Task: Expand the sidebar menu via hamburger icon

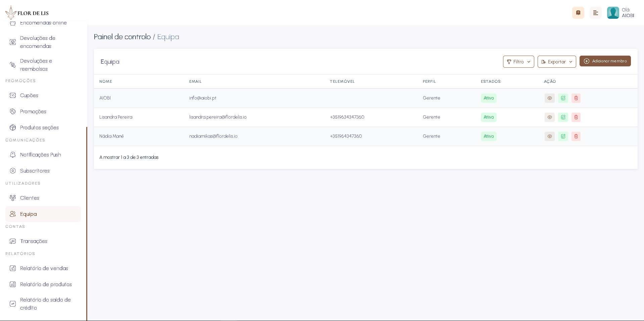Action: (x=595, y=12)
